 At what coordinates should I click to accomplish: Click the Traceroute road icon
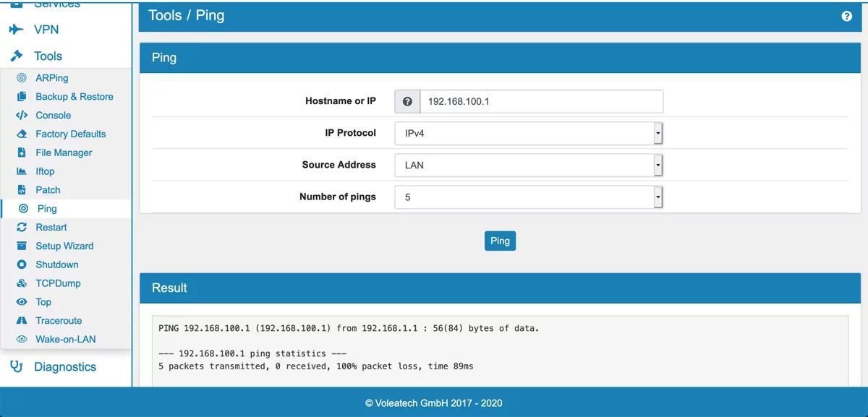[x=22, y=321]
